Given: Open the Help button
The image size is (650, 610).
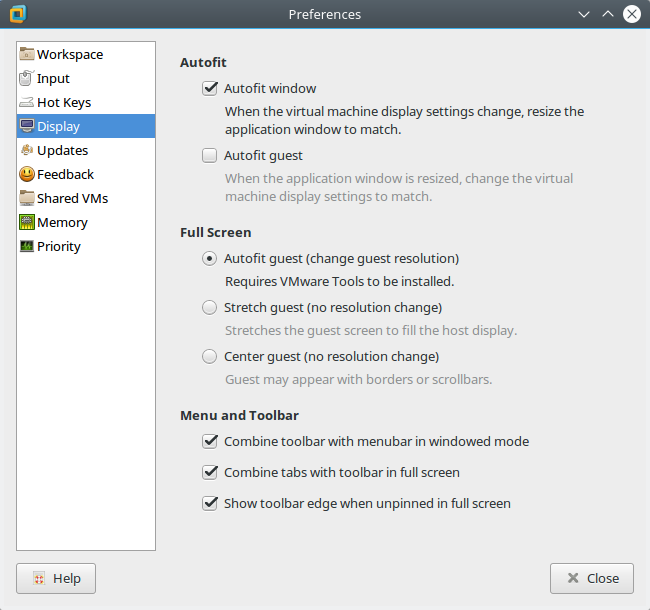Looking at the screenshot, I should (x=56, y=578).
